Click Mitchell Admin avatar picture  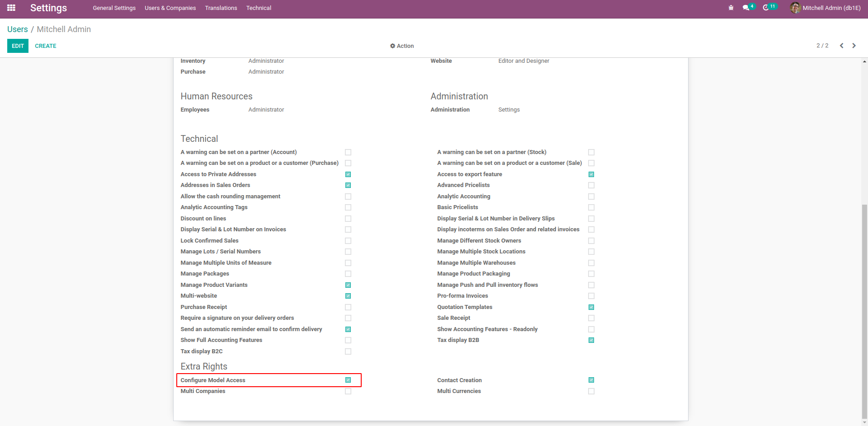tap(795, 8)
